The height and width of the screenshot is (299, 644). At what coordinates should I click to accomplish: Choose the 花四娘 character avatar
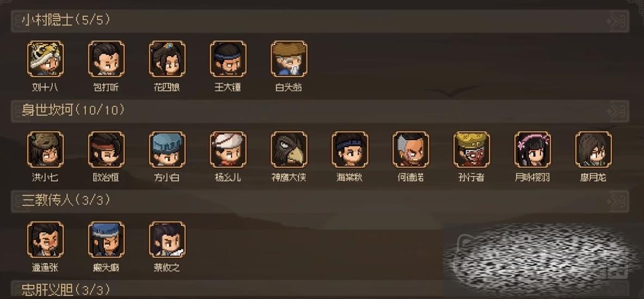pyautogui.click(x=167, y=59)
